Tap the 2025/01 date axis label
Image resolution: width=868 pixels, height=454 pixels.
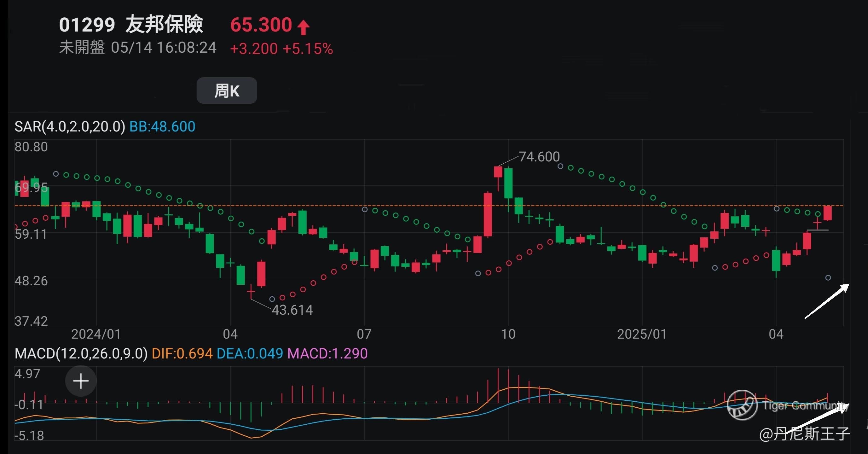(x=642, y=334)
